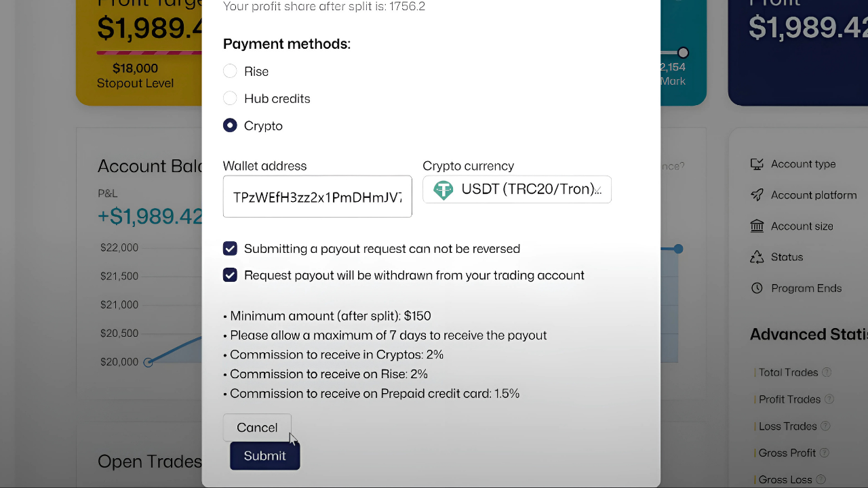This screenshot has height=488, width=868.
Task: Click the Account size bank icon
Action: point(757,226)
